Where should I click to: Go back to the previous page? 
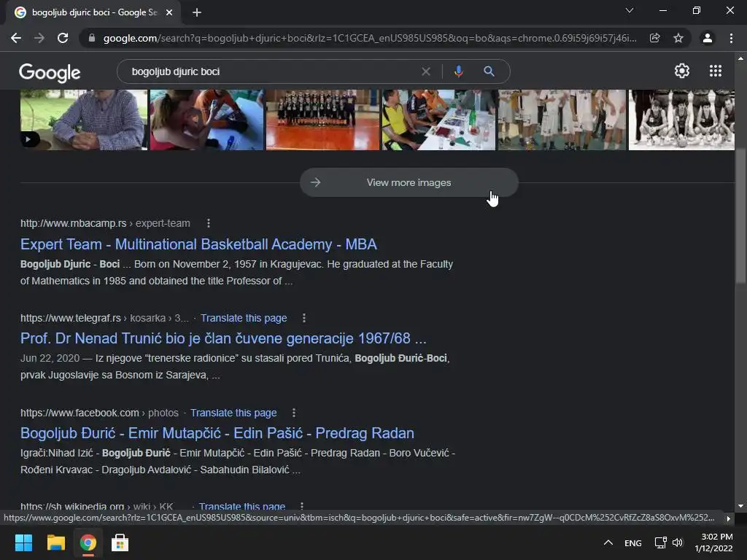[16, 38]
